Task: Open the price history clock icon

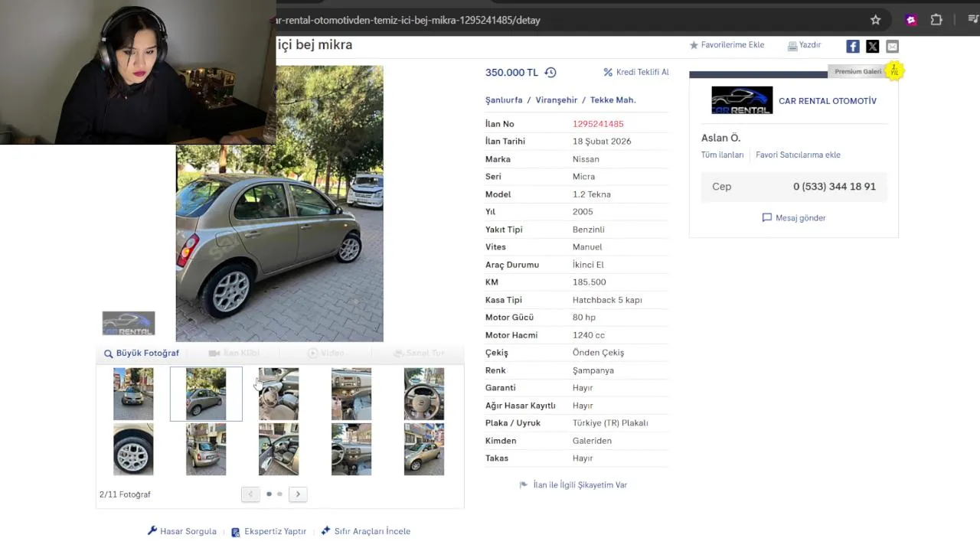Action: (x=550, y=73)
